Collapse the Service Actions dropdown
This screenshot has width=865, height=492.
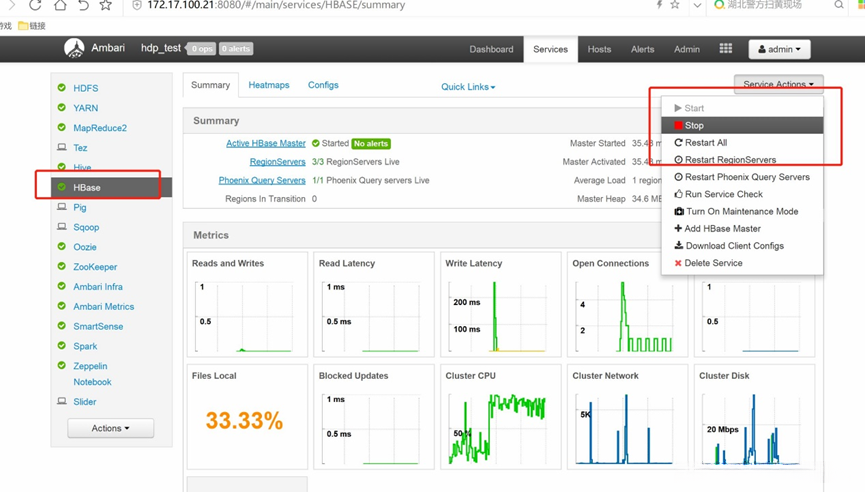(x=778, y=84)
